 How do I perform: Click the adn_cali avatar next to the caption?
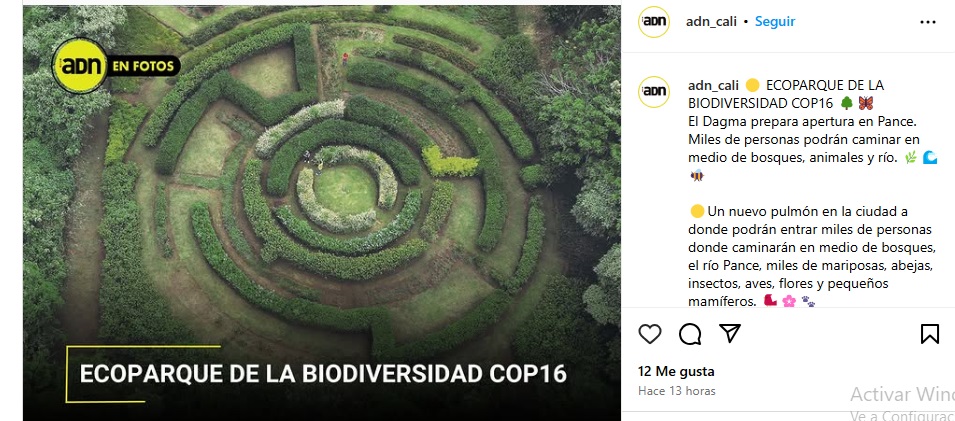(x=654, y=91)
